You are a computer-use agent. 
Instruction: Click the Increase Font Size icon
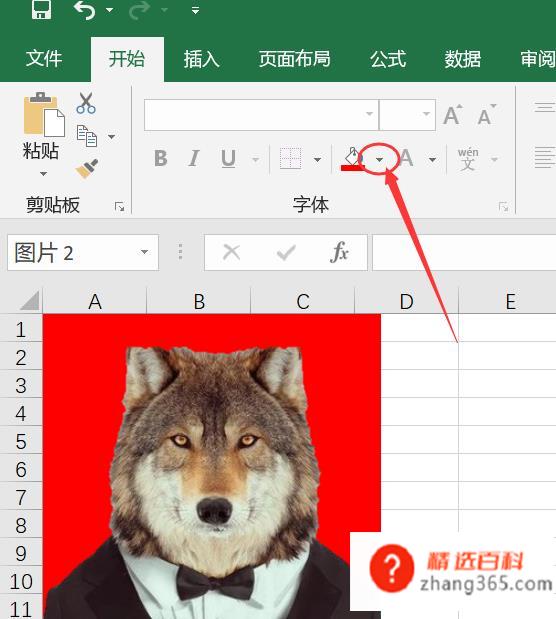click(x=453, y=114)
